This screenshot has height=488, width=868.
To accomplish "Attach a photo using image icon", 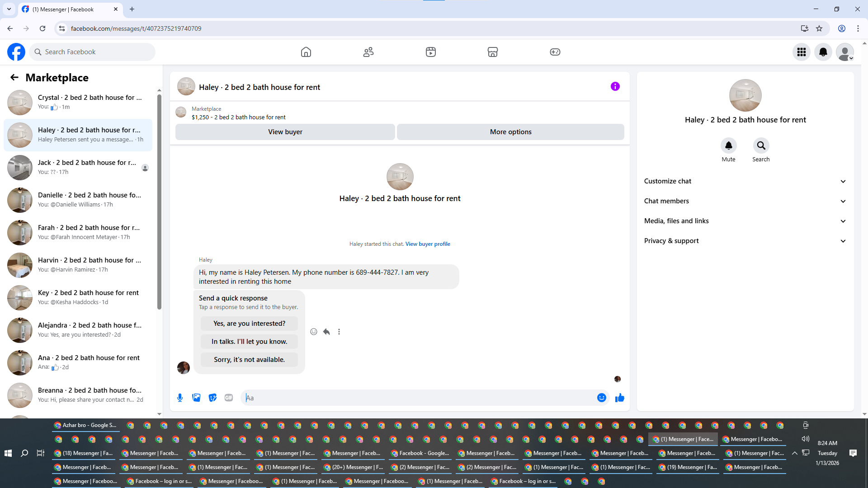I will point(196,398).
